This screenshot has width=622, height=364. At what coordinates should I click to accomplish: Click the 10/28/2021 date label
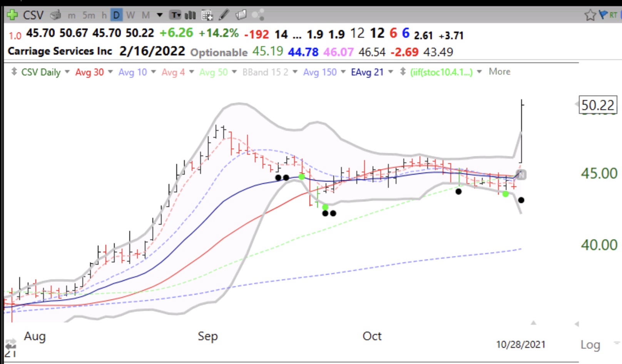click(x=520, y=344)
